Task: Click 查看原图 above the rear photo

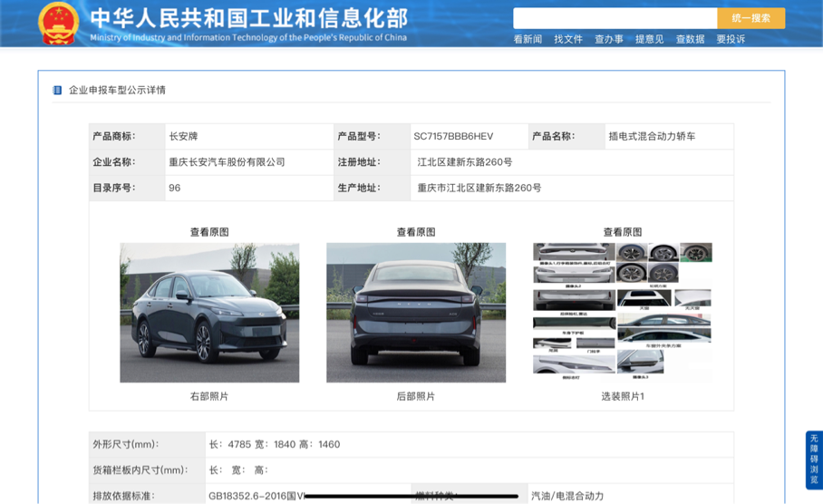Action: point(416,232)
